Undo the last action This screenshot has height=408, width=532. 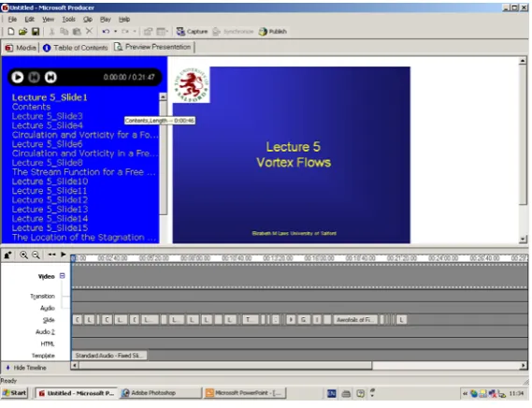tap(106, 32)
